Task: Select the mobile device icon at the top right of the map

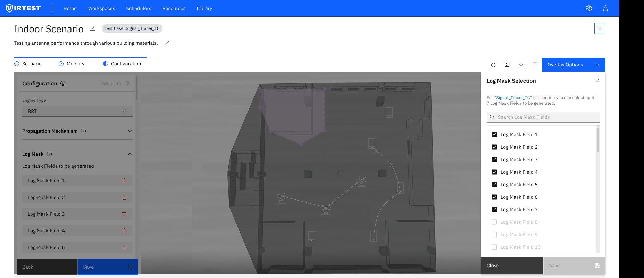Action: tap(389, 113)
